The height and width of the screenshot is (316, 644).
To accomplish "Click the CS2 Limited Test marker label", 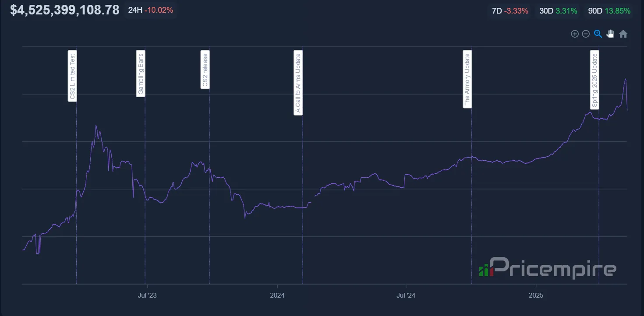I will click(73, 76).
